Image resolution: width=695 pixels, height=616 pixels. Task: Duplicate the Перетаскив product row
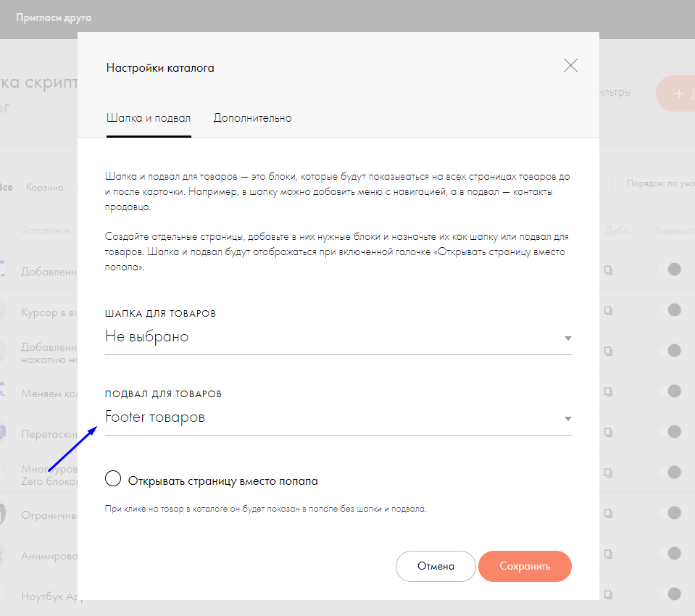(609, 432)
